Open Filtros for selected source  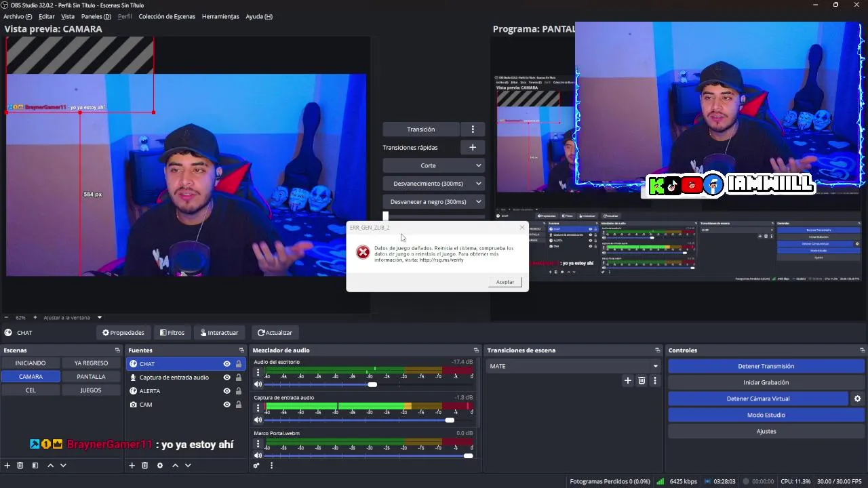click(172, 333)
